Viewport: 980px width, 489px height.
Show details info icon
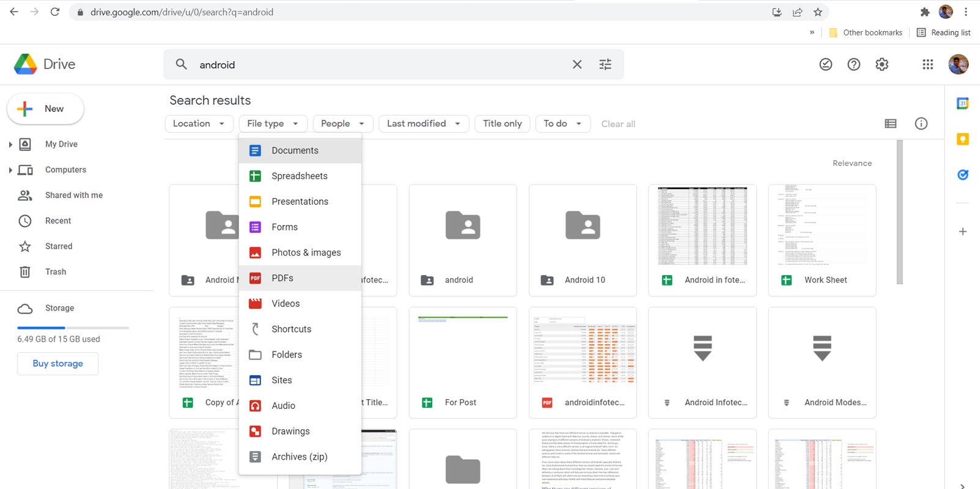pos(921,123)
